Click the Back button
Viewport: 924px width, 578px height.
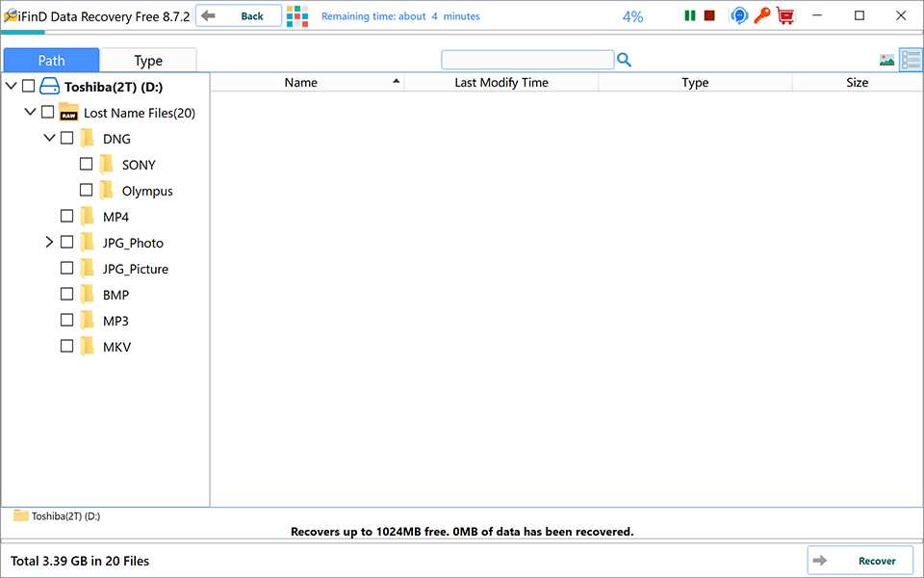[239, 16]
